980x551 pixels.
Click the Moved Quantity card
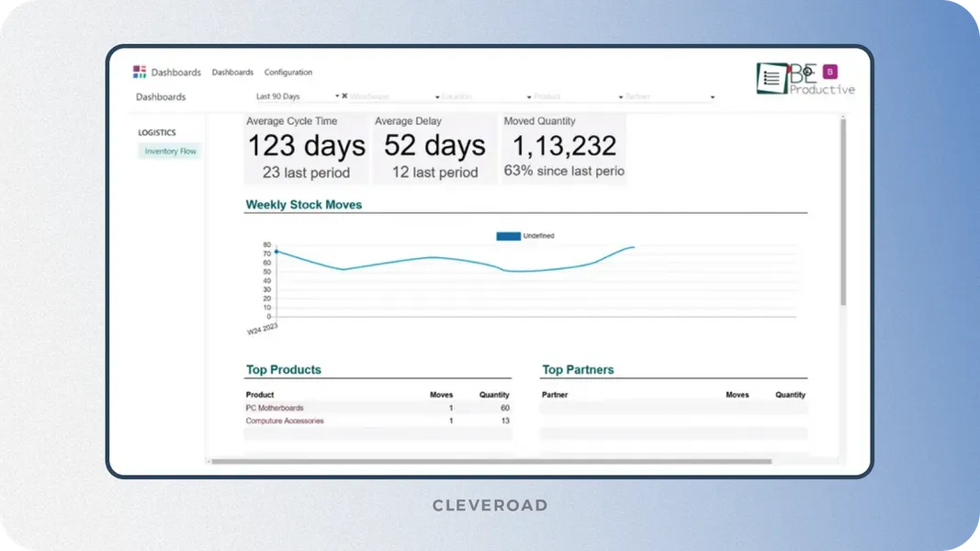point(563,148)
